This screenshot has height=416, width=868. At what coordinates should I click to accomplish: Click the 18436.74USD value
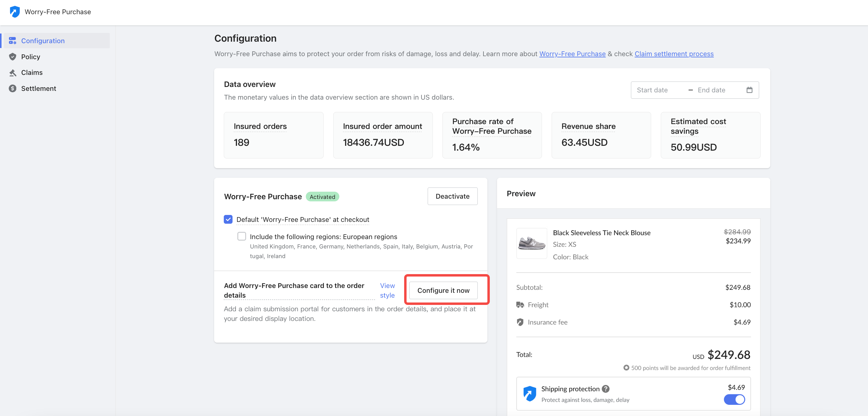coord(373,142)
